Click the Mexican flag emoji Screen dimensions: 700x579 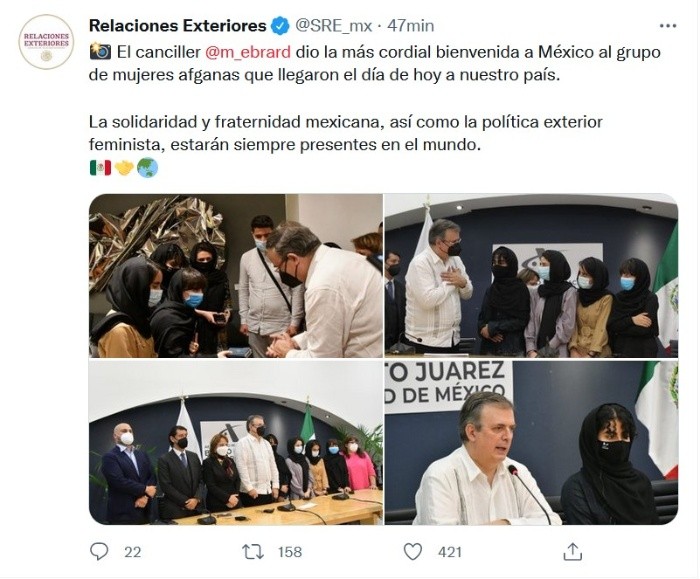click(100, 168)
